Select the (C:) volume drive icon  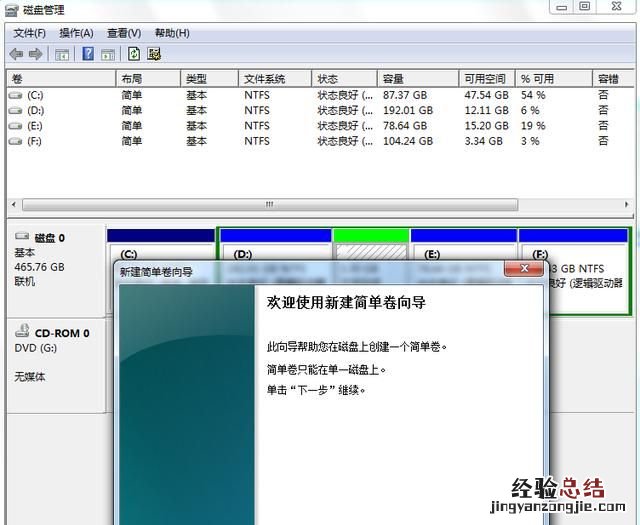(15, 95)
